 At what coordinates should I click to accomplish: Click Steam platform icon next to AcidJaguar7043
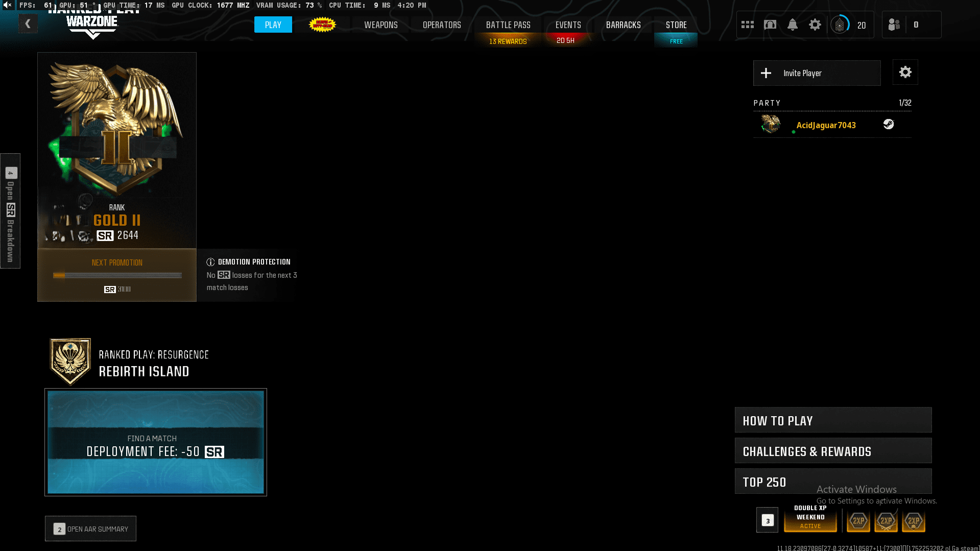[x=889, y=124]
